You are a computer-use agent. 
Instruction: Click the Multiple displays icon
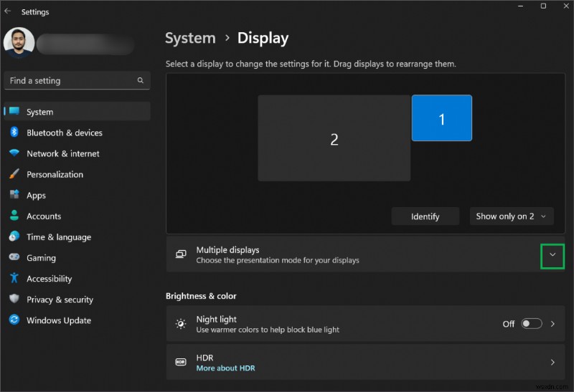tap(181, 254)
